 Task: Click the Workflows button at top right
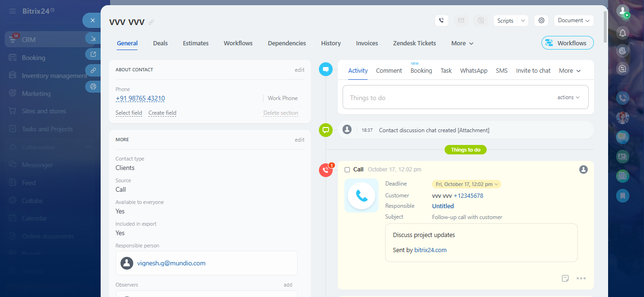[x=567, y=43]
